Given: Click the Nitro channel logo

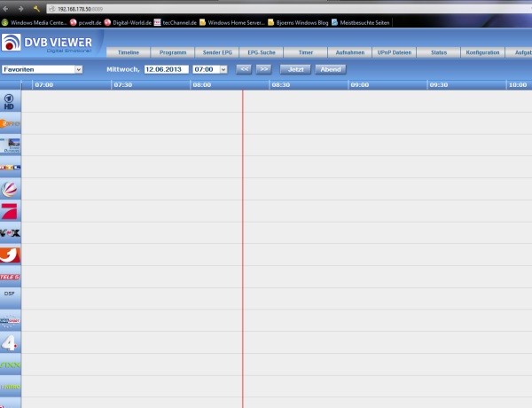Looking at the screenshot, I should pyautogui.click(x=10, y=387).
